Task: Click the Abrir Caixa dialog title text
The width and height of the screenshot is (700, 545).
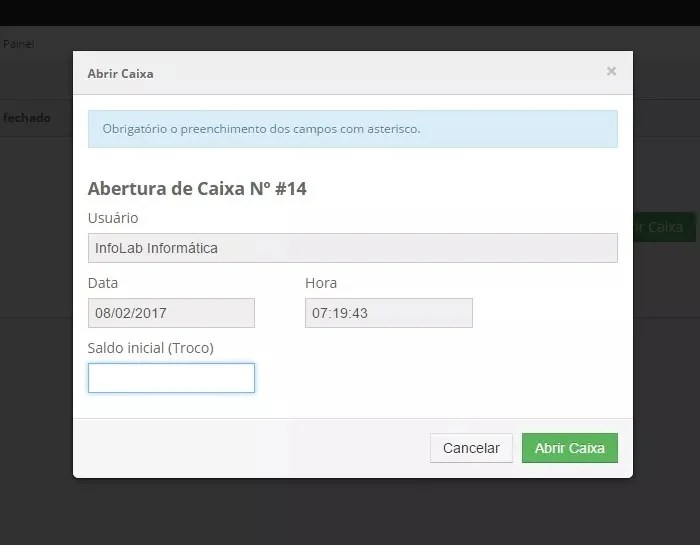Action: 121,74
